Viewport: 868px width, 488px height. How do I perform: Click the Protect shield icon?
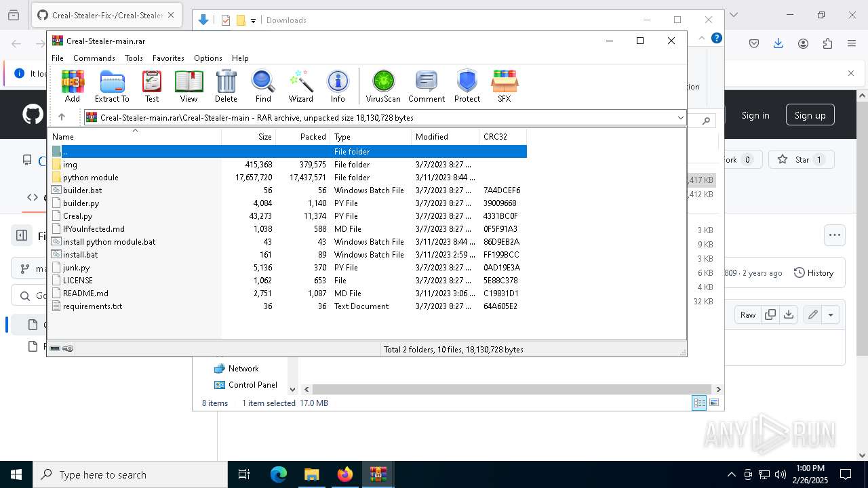click(x=467, y=86)
